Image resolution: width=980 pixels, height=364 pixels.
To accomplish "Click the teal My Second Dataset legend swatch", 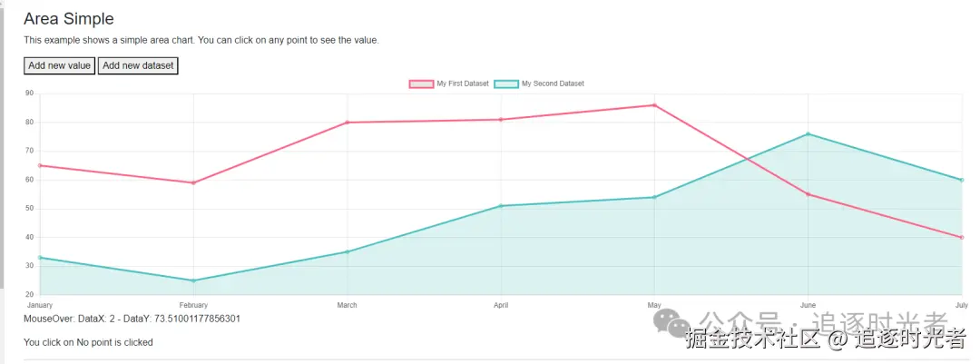I will [x=506, y=84].
